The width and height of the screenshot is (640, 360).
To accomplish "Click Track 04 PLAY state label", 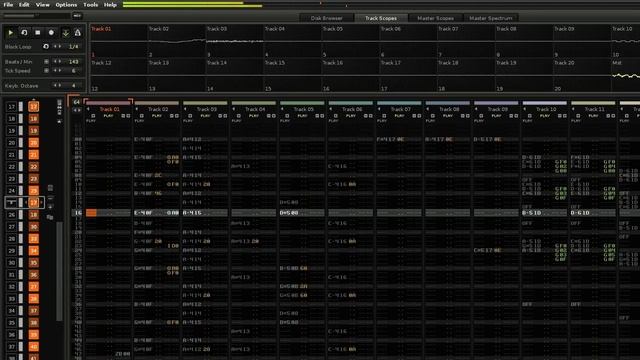I will coord(254,116).
